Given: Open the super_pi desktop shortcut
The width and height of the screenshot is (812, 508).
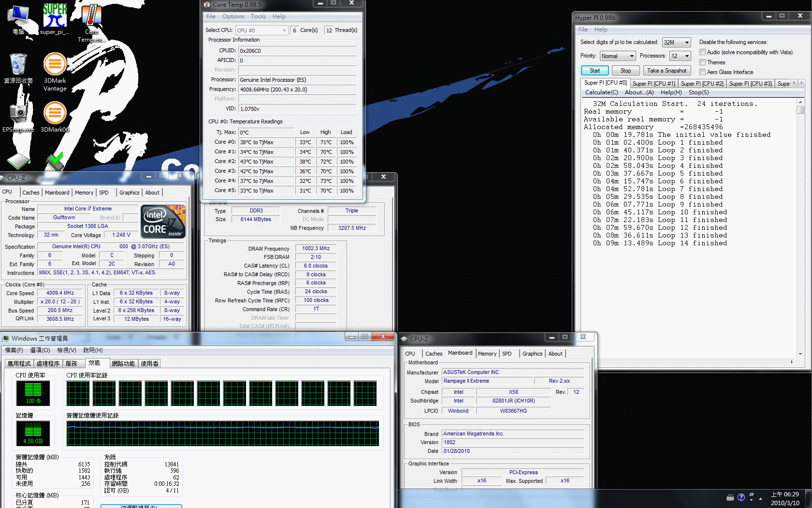Looking at the screenshot, I should [x=55, y=20].
